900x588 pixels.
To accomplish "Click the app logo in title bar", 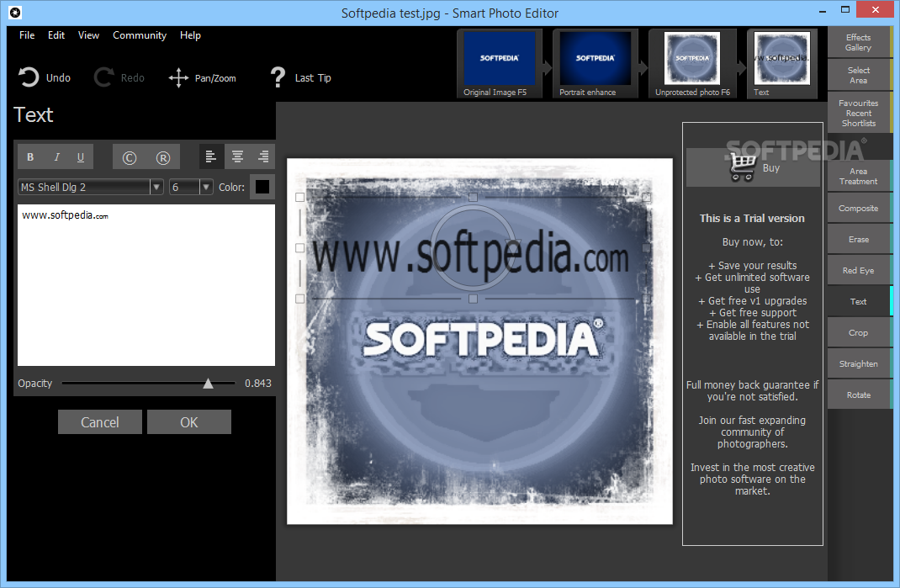I will pos(15,12).
